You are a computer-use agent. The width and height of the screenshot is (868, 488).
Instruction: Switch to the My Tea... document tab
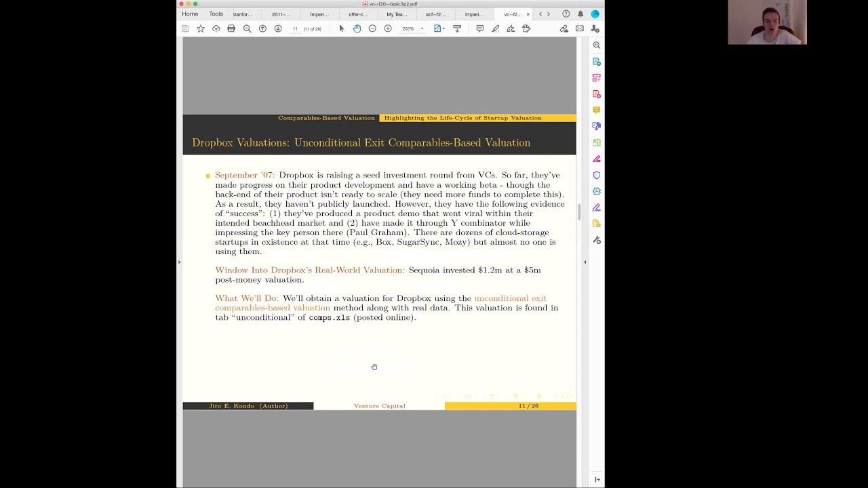pyautogui.click(x=397, y=14)
